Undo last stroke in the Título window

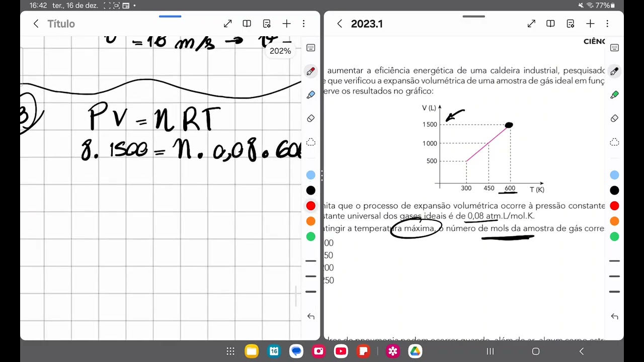(311, 316)
